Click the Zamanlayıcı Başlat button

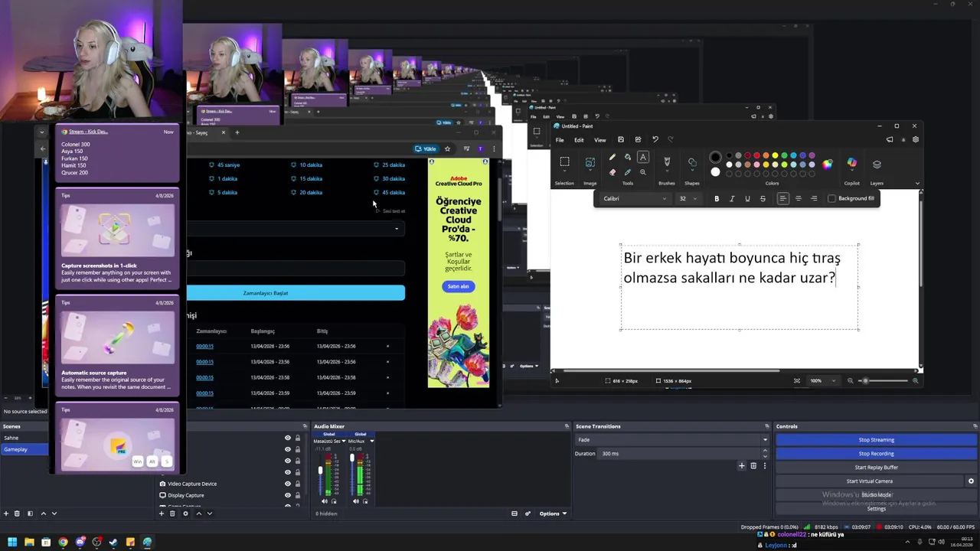296,293
